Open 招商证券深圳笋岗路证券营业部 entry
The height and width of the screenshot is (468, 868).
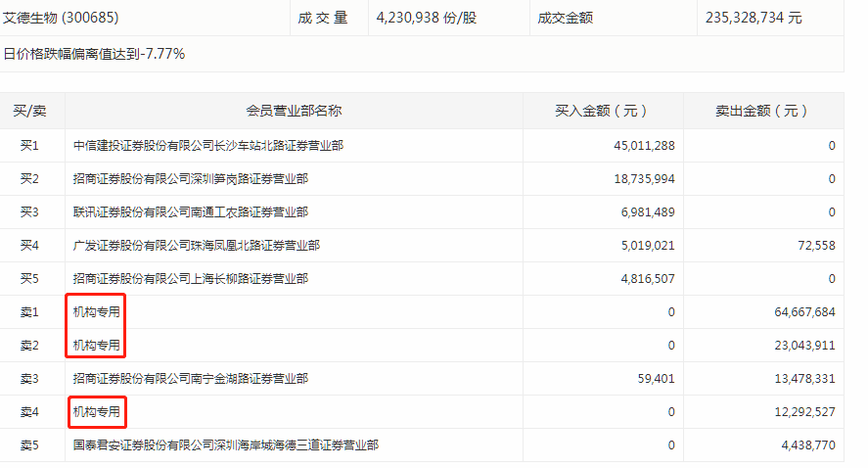pyautogui.click(x=190, y=179)
